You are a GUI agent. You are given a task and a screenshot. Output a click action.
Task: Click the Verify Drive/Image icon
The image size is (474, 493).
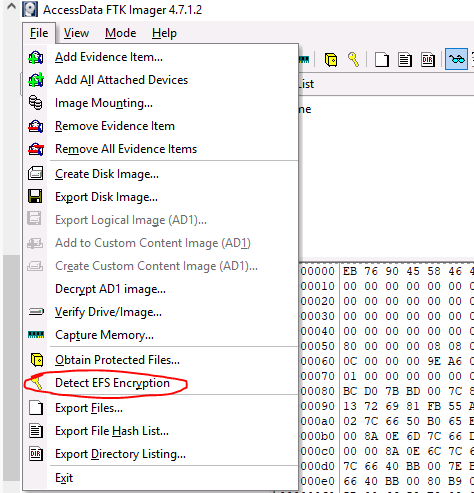tap(36, 312)
